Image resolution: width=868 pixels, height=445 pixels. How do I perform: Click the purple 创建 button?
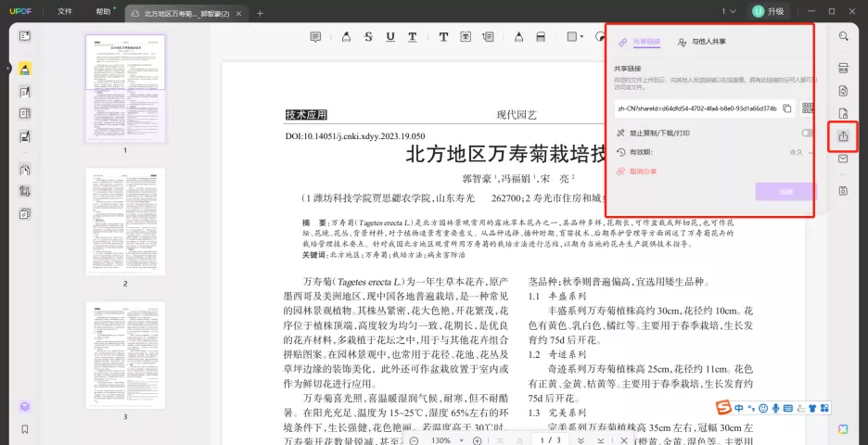coord(786,192)
